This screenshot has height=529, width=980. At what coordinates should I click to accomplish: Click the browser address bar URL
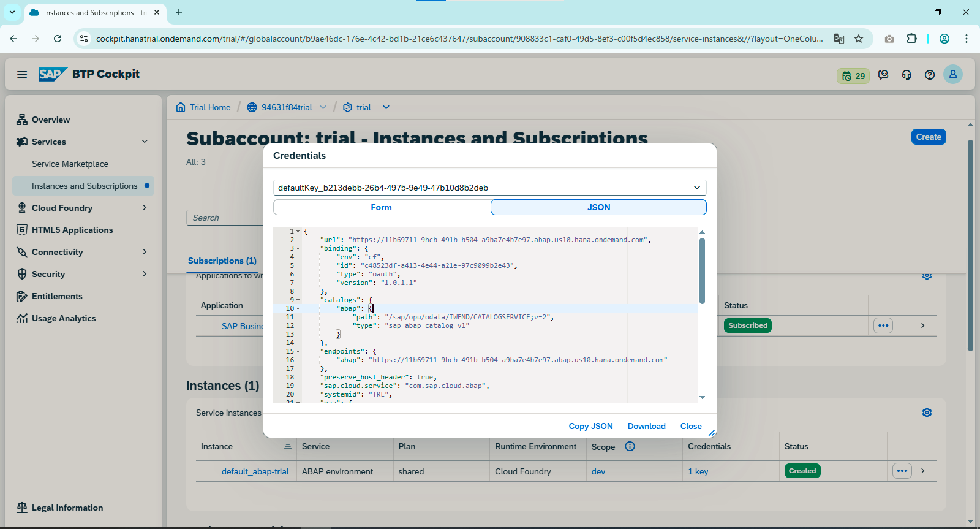(459, 39)
